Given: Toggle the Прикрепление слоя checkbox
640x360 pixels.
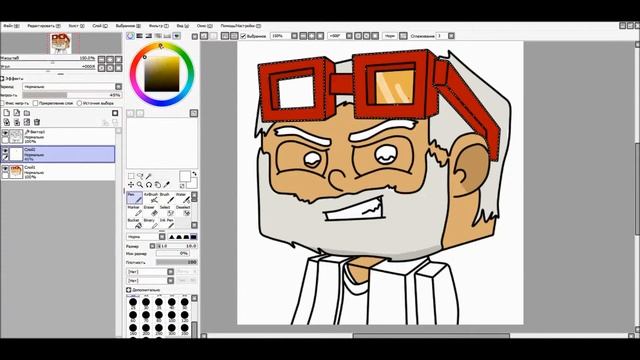Looking at the screenshot, I should coord(36,103).
